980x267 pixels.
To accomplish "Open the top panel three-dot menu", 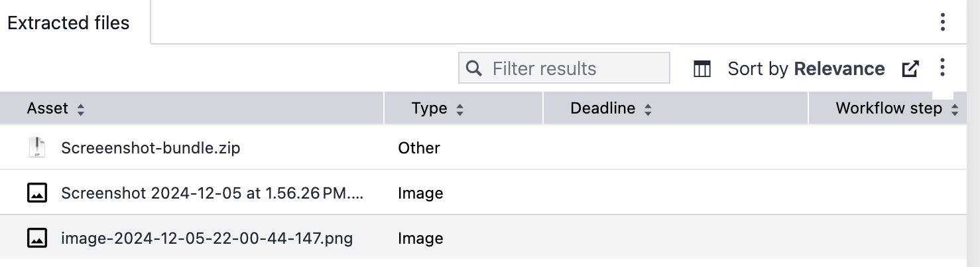I will click(942, 23).
